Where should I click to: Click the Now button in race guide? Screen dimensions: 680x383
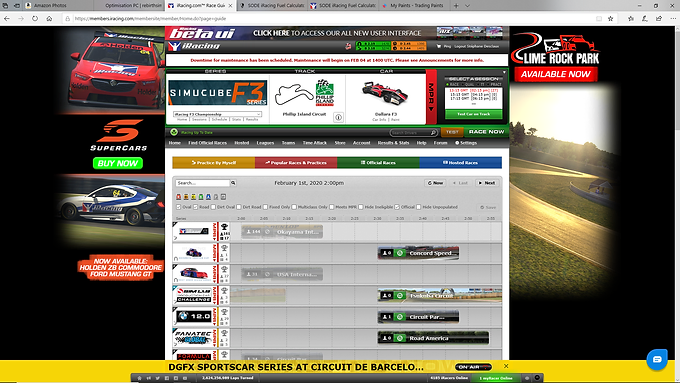[435, 183]
